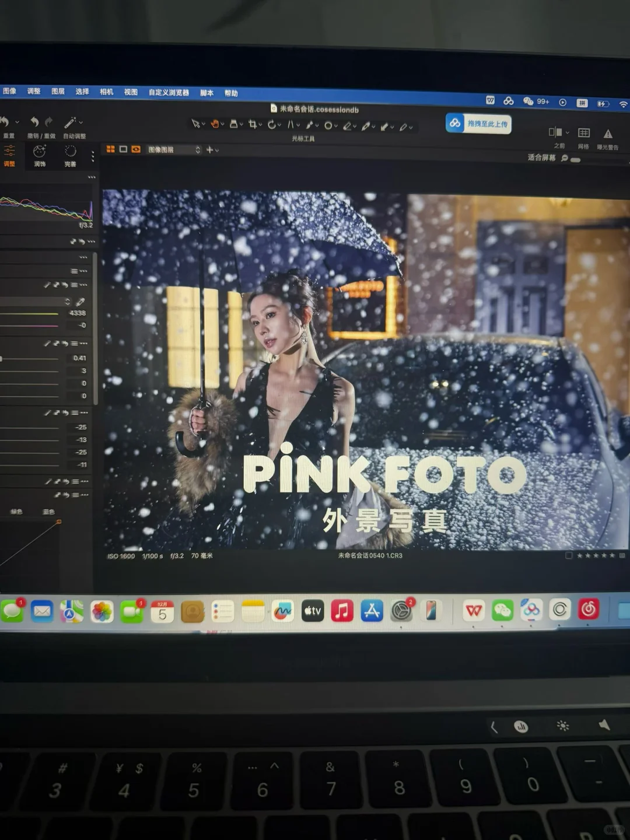630x840 pixels.
Task: Switch to single image viewer mode
Action: point(123,149)
